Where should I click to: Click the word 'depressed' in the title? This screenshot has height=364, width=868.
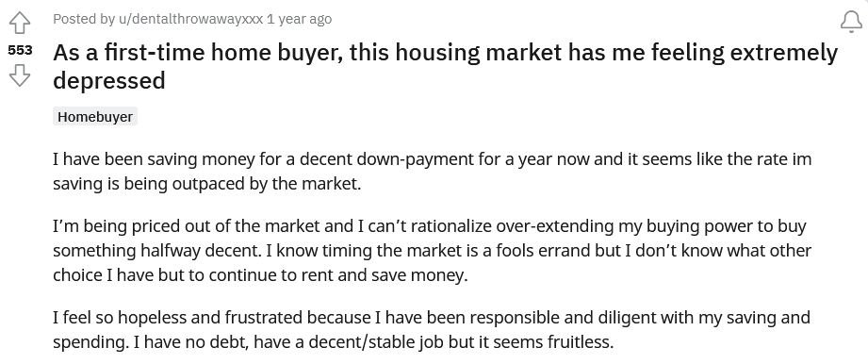coord(109,81)
